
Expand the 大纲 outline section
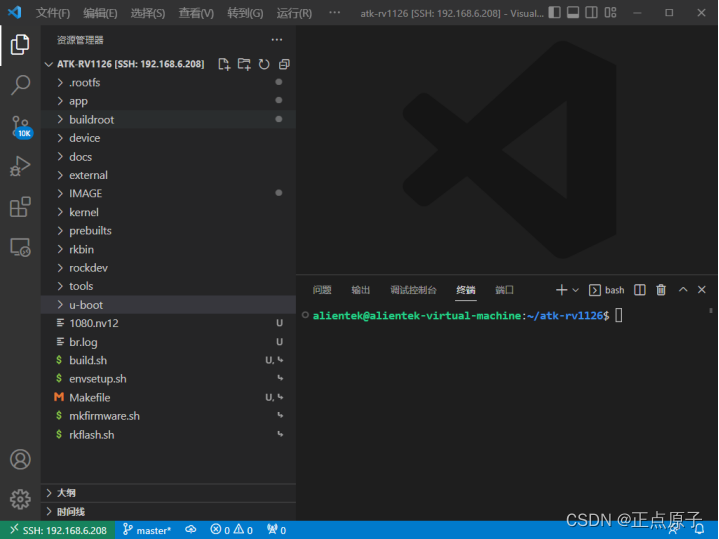pos(168,493)
